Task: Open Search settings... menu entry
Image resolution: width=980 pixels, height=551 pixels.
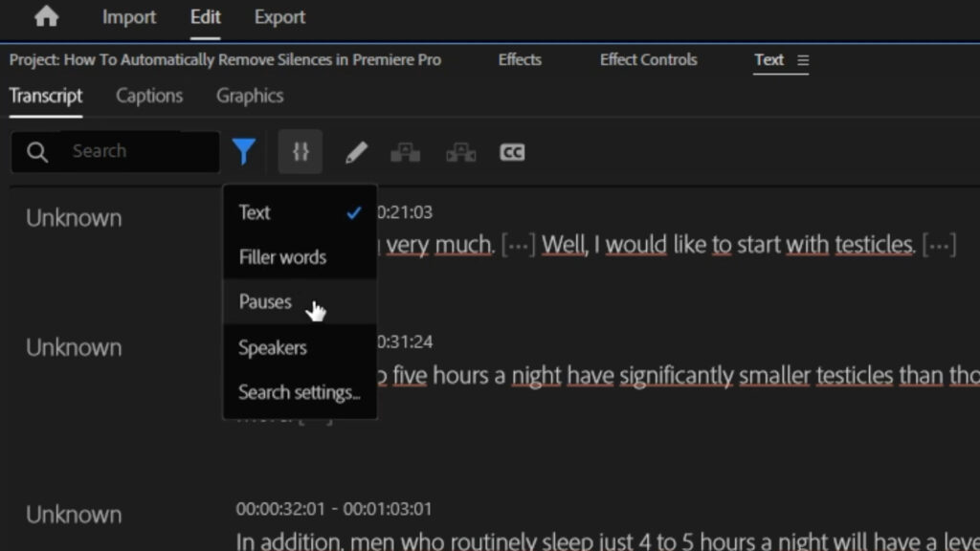Action: click(x=300, y=392)
